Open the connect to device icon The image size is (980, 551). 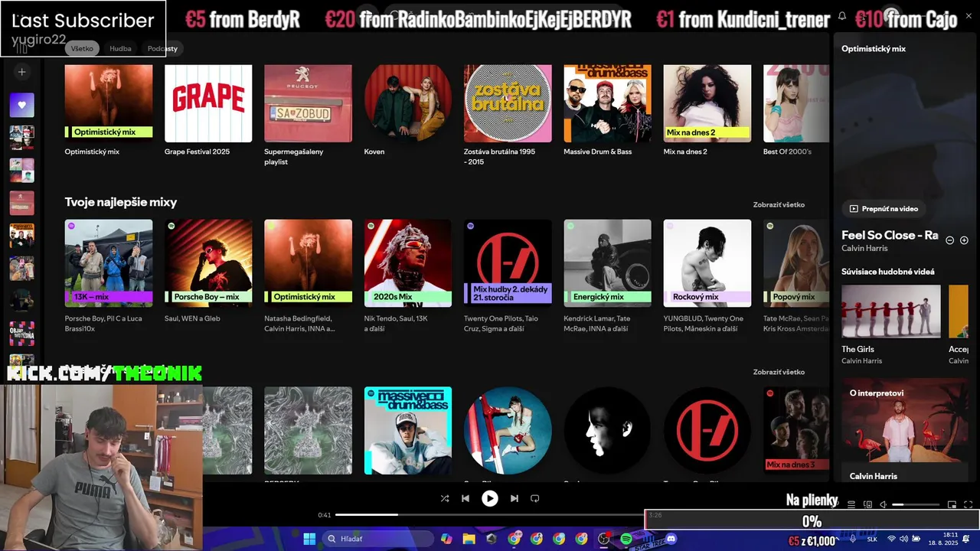(x=867, y=504)
